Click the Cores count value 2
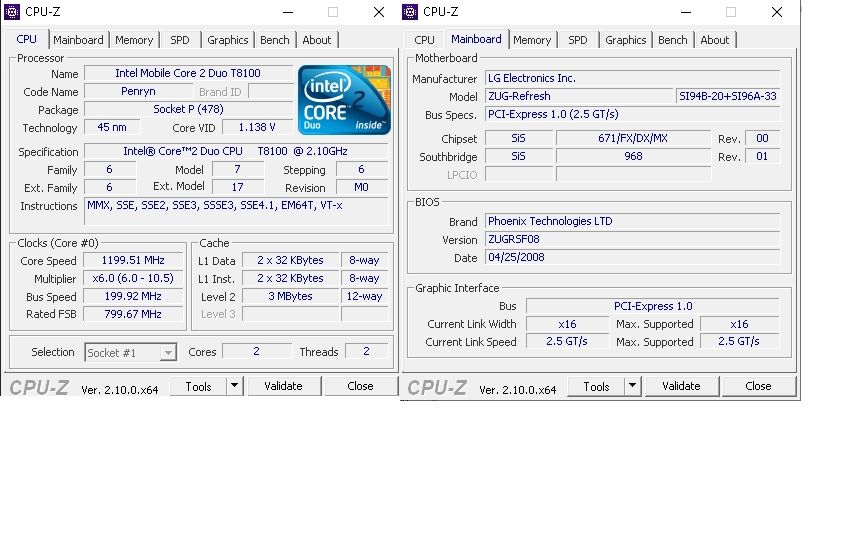 coord(256,352)
